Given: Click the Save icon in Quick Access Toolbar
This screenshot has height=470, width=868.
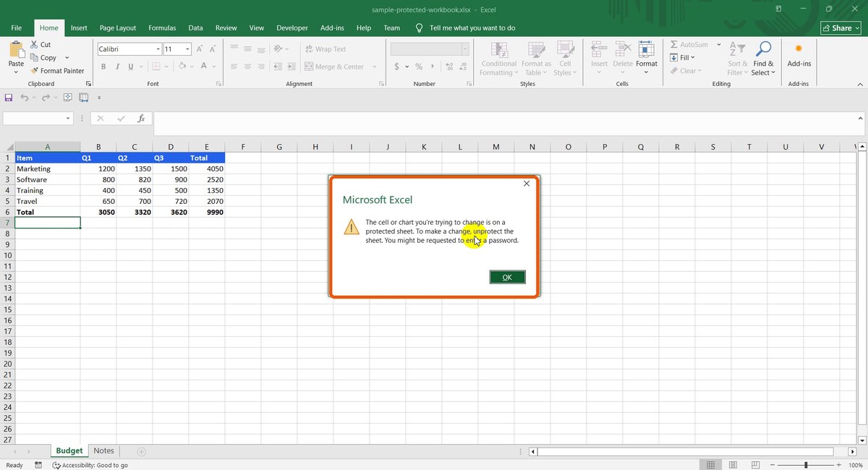Looking at the screenshot, I should coord(9,98).
